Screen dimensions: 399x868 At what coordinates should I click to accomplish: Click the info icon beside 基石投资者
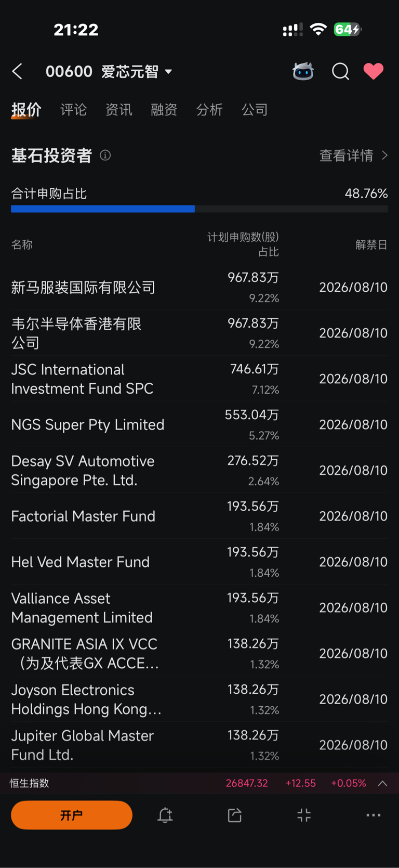(x=105, y=156)
